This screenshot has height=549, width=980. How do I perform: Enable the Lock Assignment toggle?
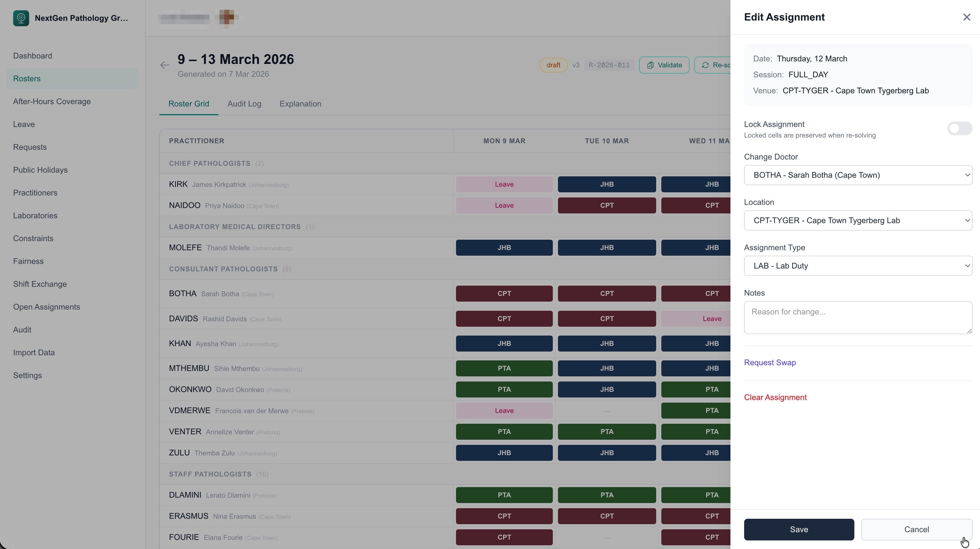click(959, 128)
